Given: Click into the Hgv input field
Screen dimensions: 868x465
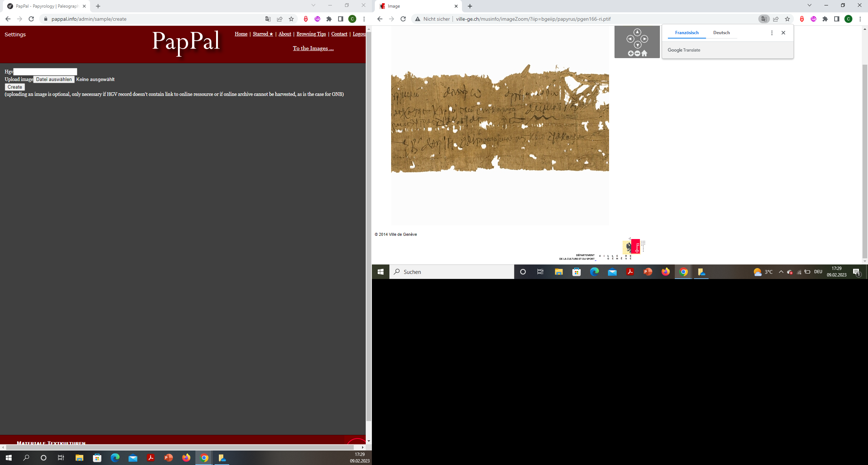Looking at the screenshot, I should coord(45,72).
